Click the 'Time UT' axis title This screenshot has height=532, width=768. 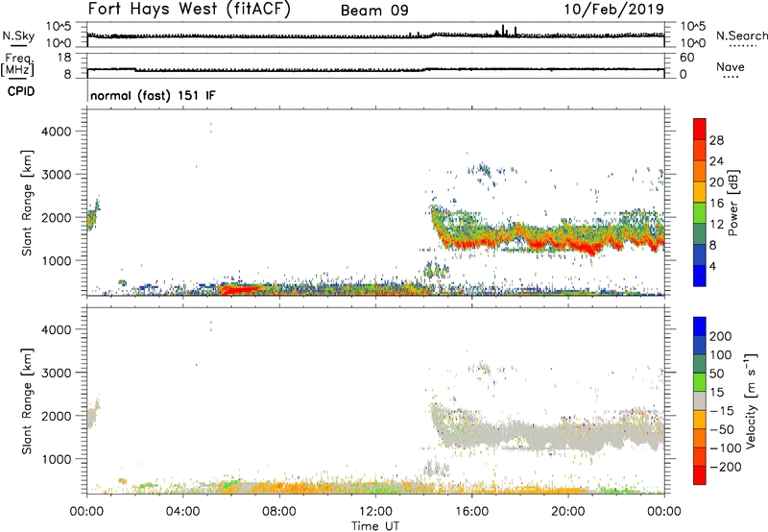click(375, 526)
